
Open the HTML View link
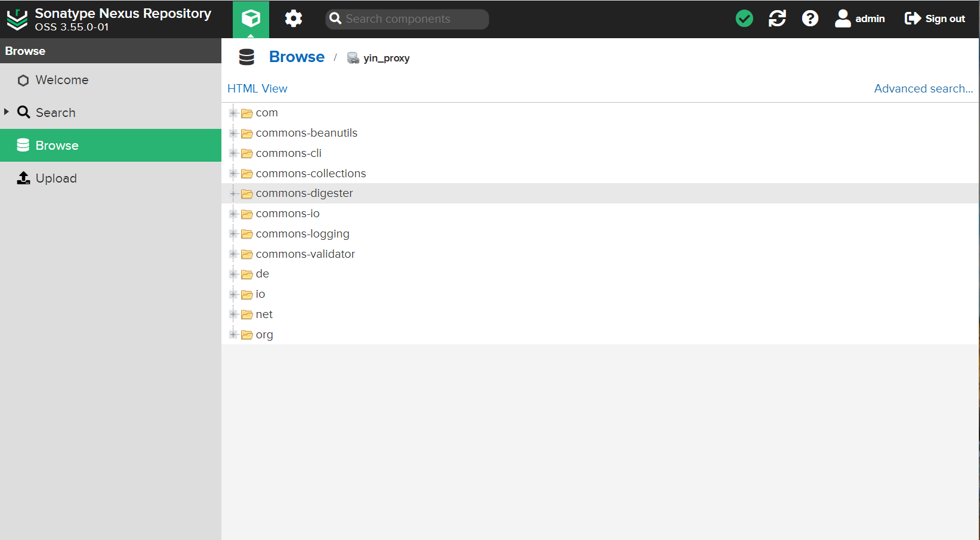pos(257,88)
